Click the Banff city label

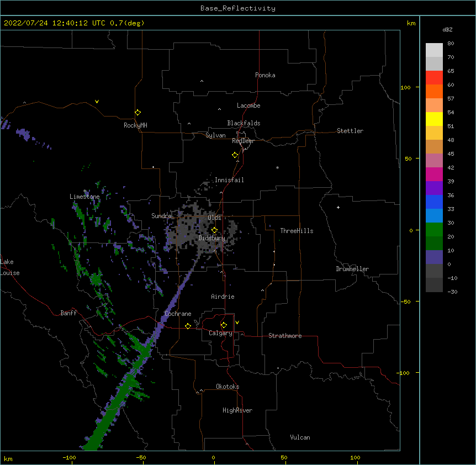tap(68, 313)
